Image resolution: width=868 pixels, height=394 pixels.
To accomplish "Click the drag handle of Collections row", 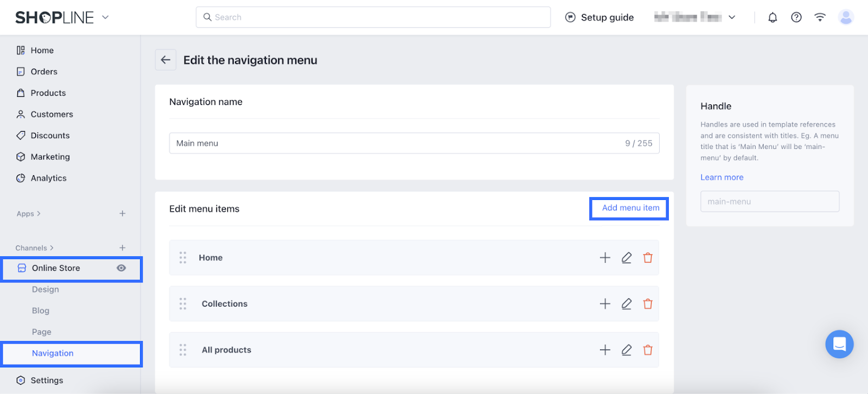I will click(183, 303).
